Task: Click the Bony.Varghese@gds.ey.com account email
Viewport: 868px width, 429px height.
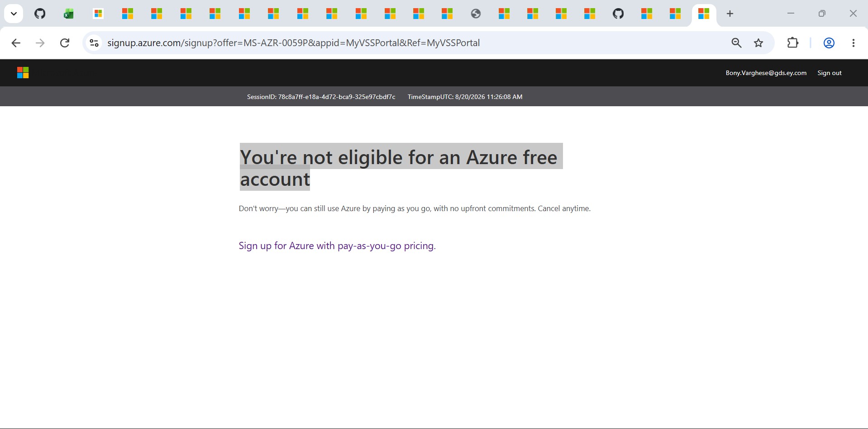Action: click(766, 73)
